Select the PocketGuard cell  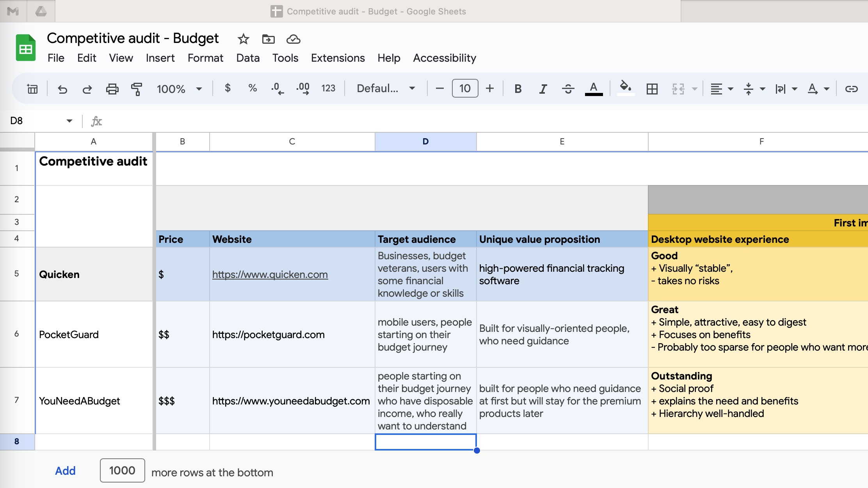click(x=94, y=334)
